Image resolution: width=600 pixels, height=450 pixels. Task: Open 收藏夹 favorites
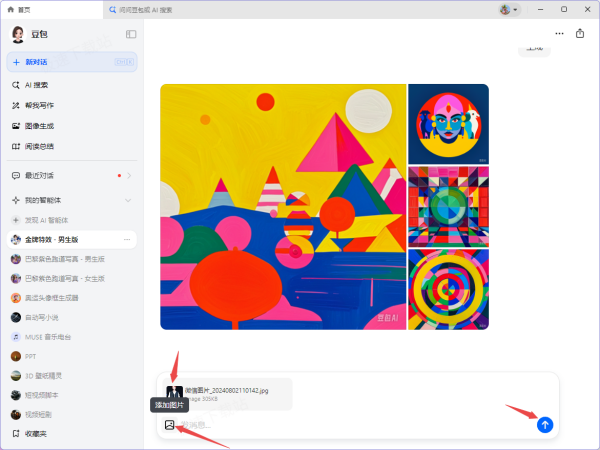(x=38, y=434)
